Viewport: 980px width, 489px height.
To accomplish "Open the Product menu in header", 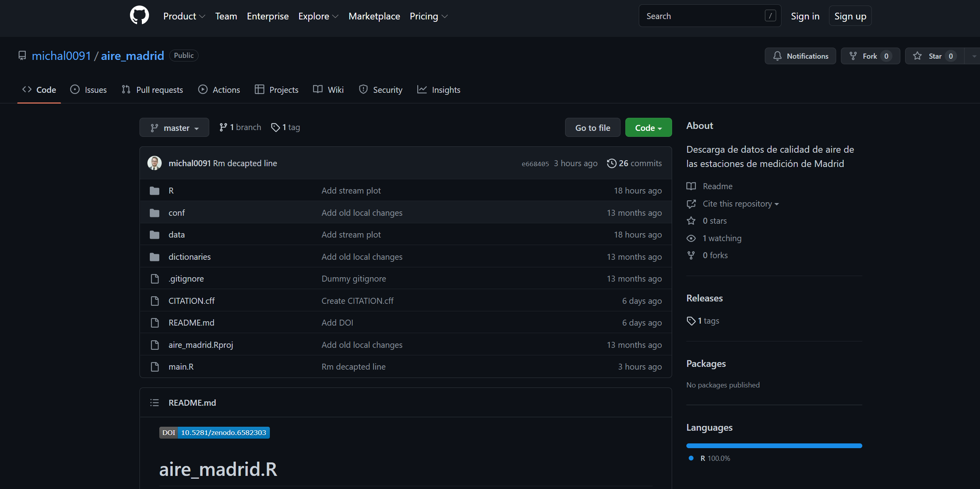I will [184, 16].
